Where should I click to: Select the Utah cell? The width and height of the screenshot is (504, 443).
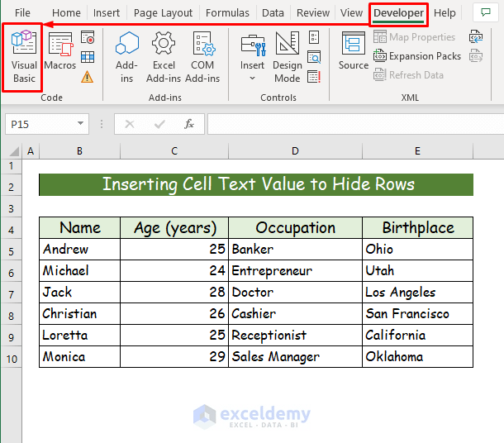point(417,271)
